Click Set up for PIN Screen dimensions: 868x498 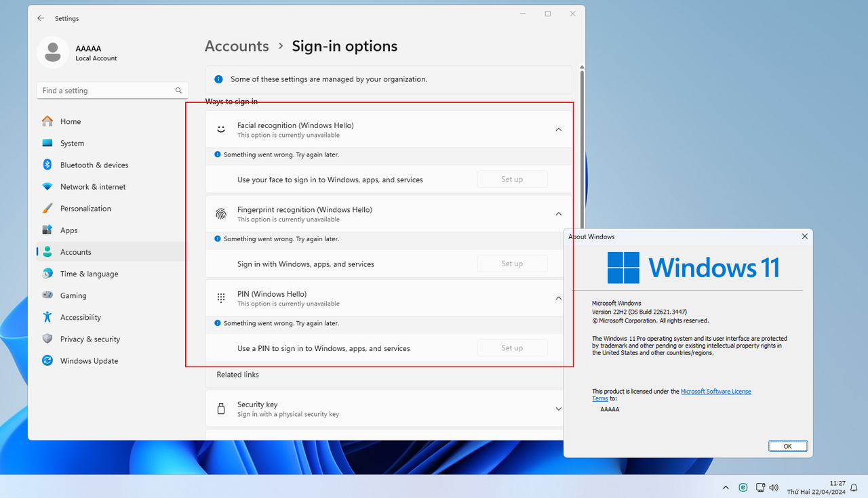[x=512, y=348]
